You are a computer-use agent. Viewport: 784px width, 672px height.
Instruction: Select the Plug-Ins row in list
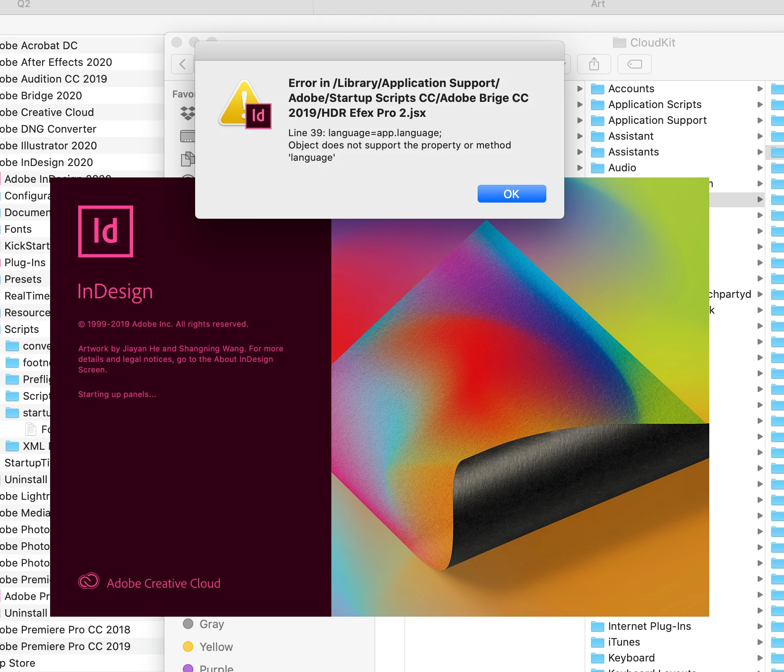[x=25, y=263]
